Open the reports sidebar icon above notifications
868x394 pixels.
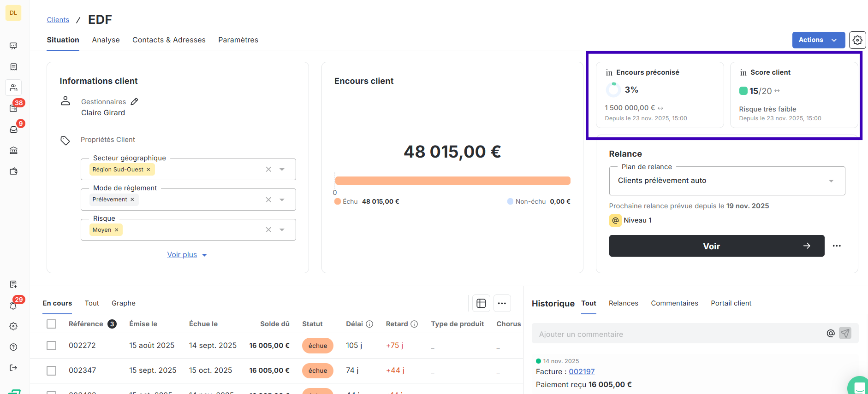(x=13, y=284)
